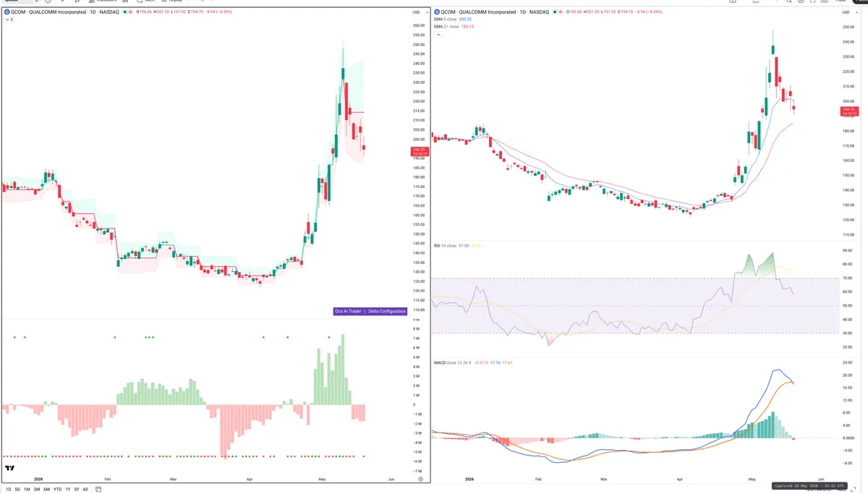Select 5D date range
868x494 pixels.
17,490
